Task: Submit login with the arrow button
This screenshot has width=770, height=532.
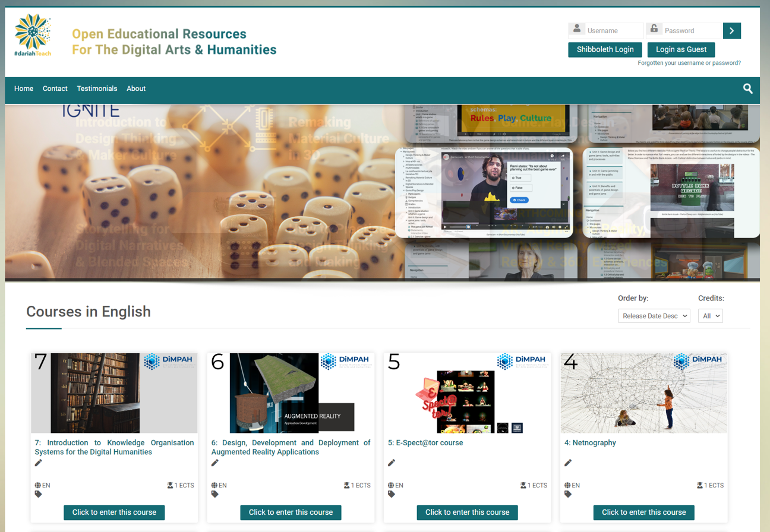Action: tap(731, 31)
